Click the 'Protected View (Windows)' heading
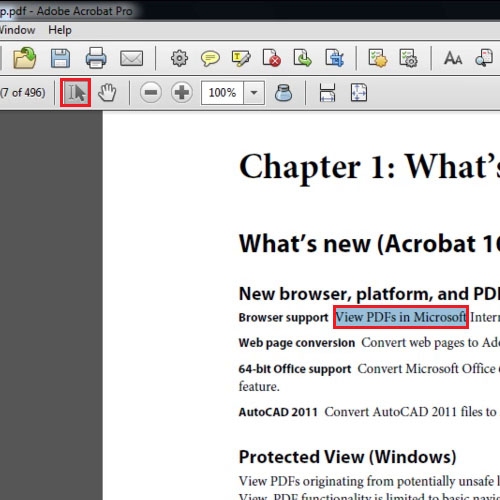The width and height of the screenshot is (500, 500). 347,457
